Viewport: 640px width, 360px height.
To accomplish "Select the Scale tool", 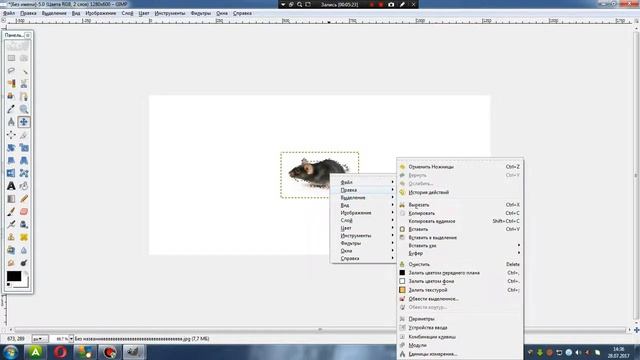I will pos(24,147).
